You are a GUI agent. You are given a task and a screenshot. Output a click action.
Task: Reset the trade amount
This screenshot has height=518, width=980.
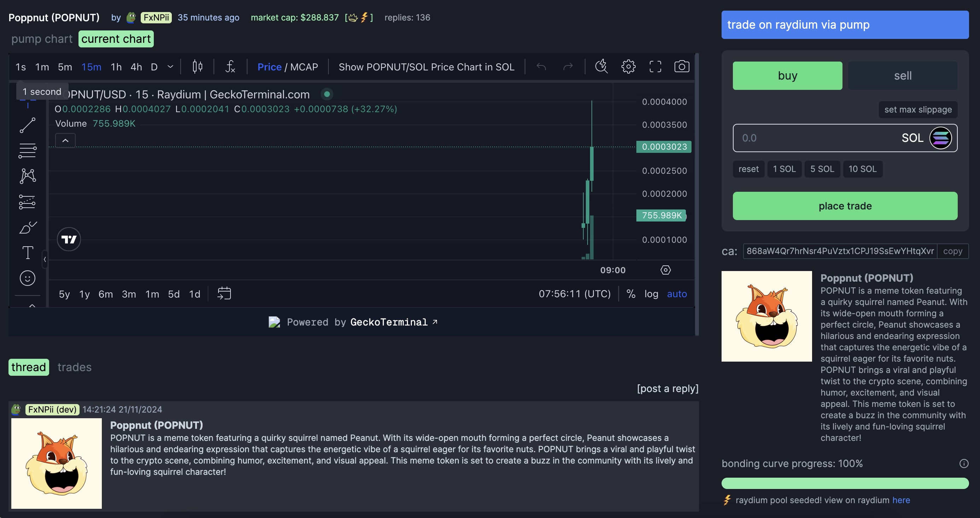click(748, 169)
